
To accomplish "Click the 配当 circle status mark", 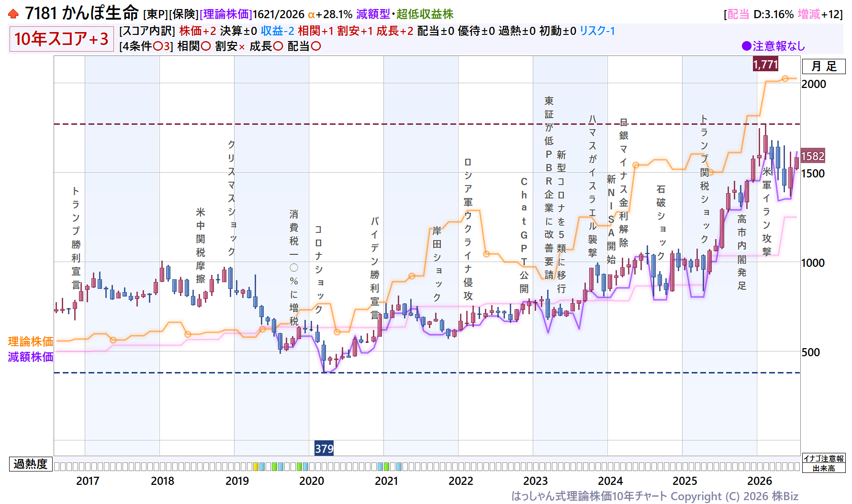I will tap(316, 46).
